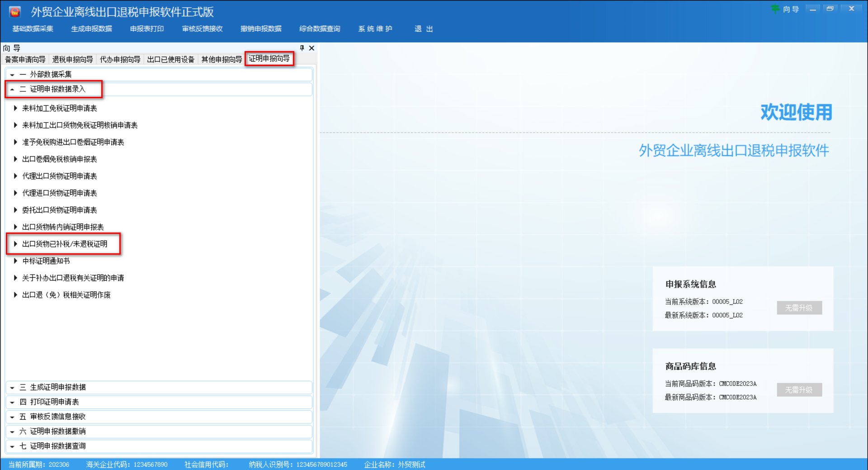Close the 向导 panel with its X icon
This screenshot has height=470, width=868.
click(x=311, y=48)
